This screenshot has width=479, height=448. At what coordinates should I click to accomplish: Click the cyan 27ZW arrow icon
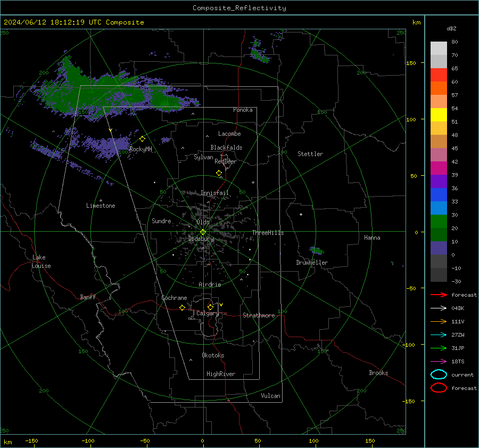[x=439, y=335]
